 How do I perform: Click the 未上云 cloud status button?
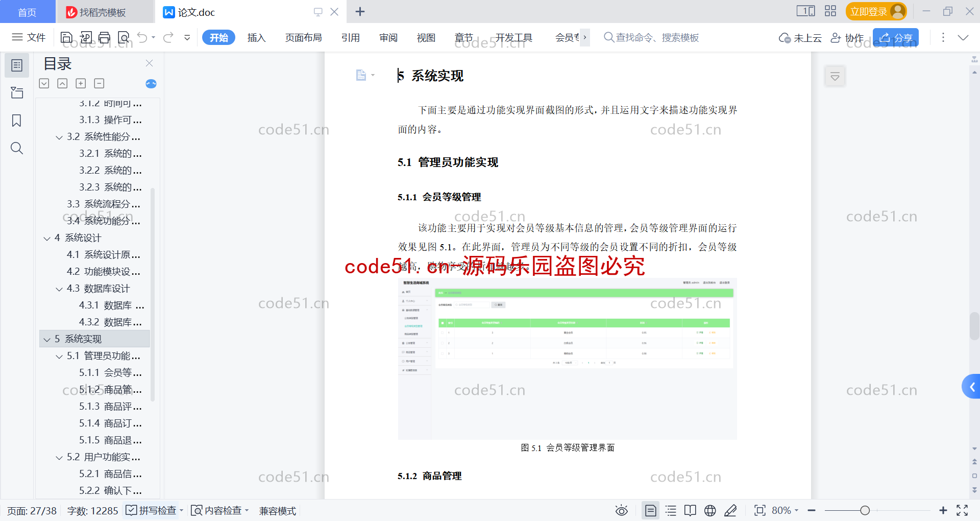point(800,38)
